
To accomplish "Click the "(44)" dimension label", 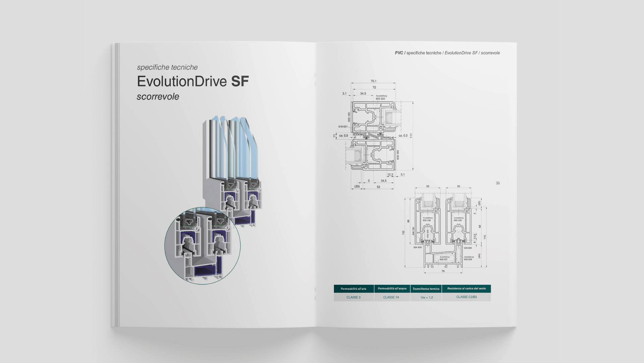I will pos(479,256).
